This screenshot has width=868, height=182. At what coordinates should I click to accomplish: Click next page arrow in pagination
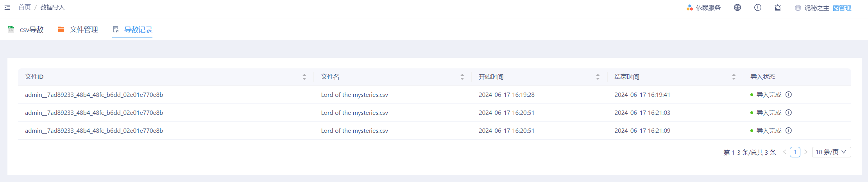pos(806,152)
